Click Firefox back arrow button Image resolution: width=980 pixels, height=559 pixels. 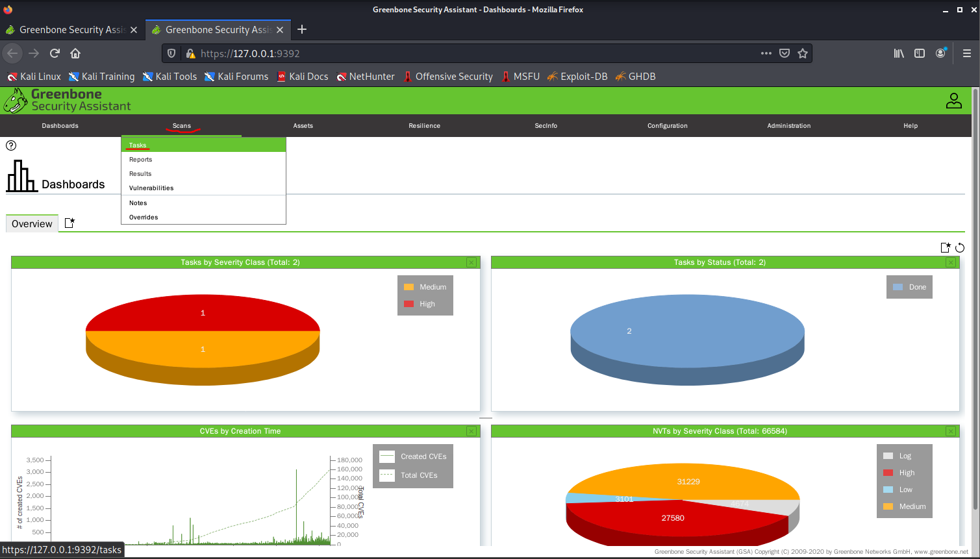pos(12,53)
